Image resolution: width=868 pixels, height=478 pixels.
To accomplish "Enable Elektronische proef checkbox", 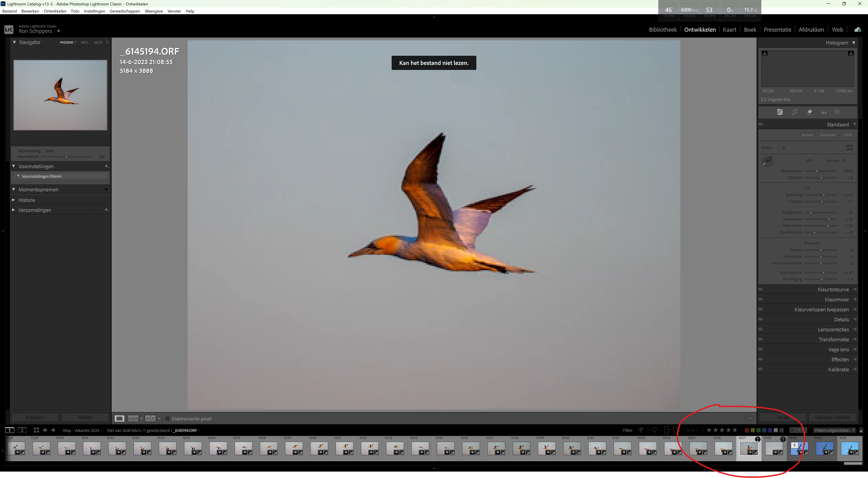I will [x=167, y=419].
